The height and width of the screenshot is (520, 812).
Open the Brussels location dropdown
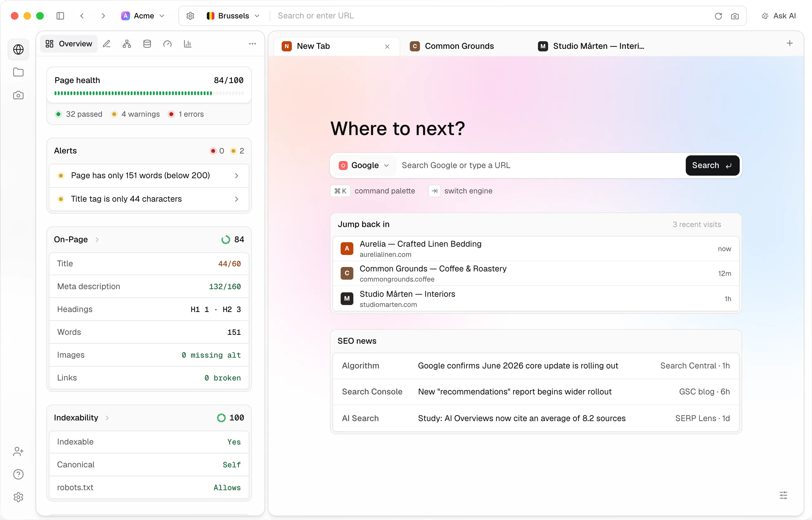233,16
